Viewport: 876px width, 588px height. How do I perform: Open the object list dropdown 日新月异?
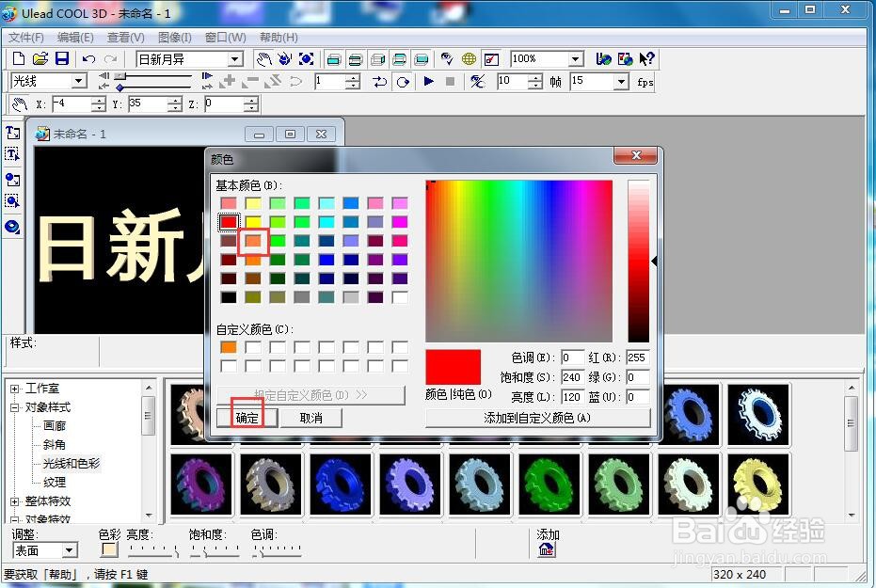point(236,59)
